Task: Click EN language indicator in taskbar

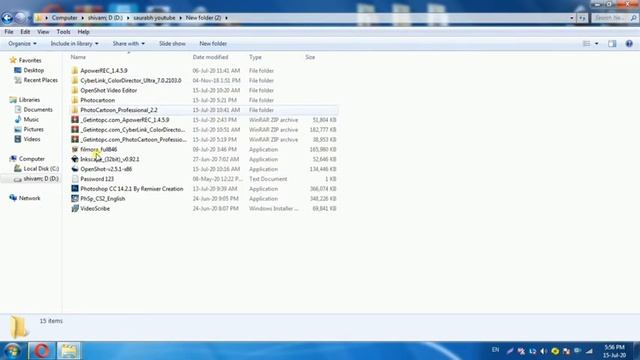Action: [495, 350]
